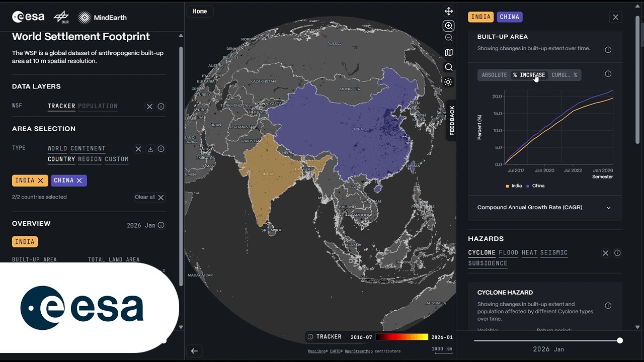Click the China tag in right panel header
644x362 pixels.
coord(510,17)
